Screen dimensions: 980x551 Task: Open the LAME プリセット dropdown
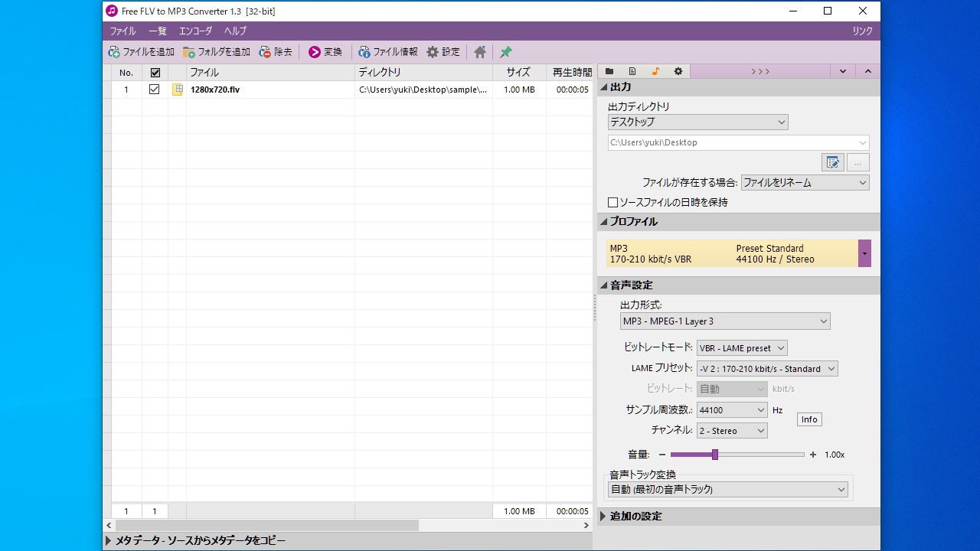[x=767, y=369]
